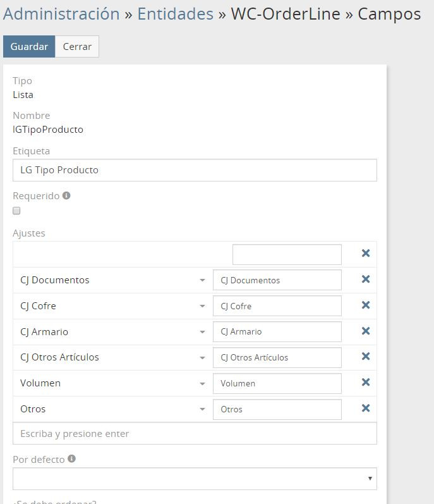Show info tooltip for Por defecto
This screenshot has width=434, height=504.
coord(71,459)
